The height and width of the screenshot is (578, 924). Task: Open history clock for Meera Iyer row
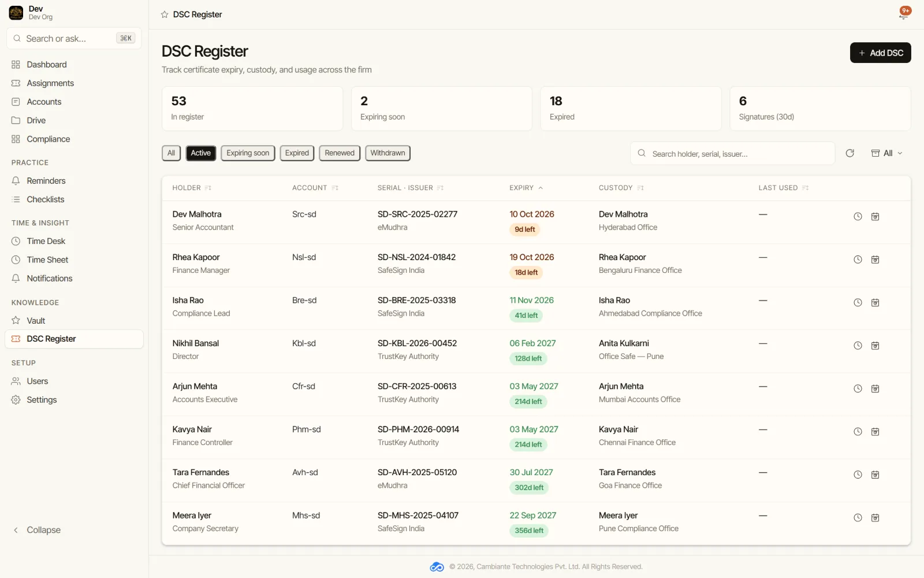coord(858,518)
